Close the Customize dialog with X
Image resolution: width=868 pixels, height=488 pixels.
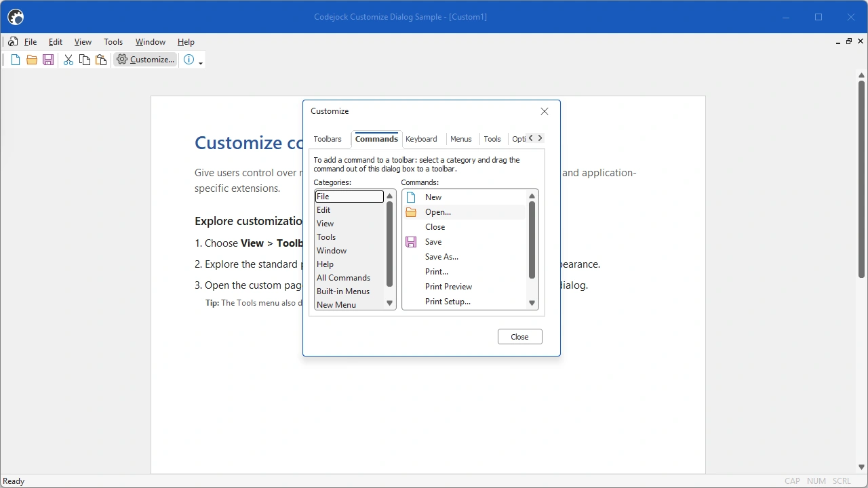click(x=545, y=111)
